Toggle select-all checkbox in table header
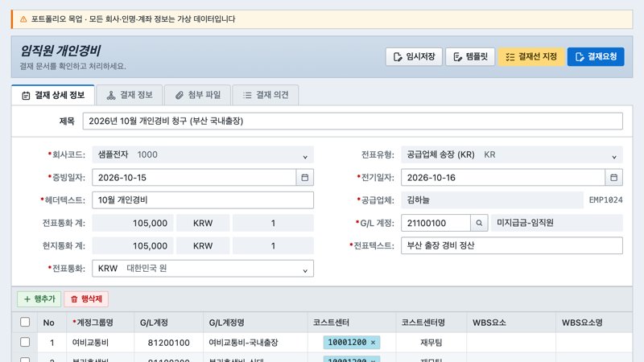Viewport: 644px width, 362px height. click(x=25, y=323)
